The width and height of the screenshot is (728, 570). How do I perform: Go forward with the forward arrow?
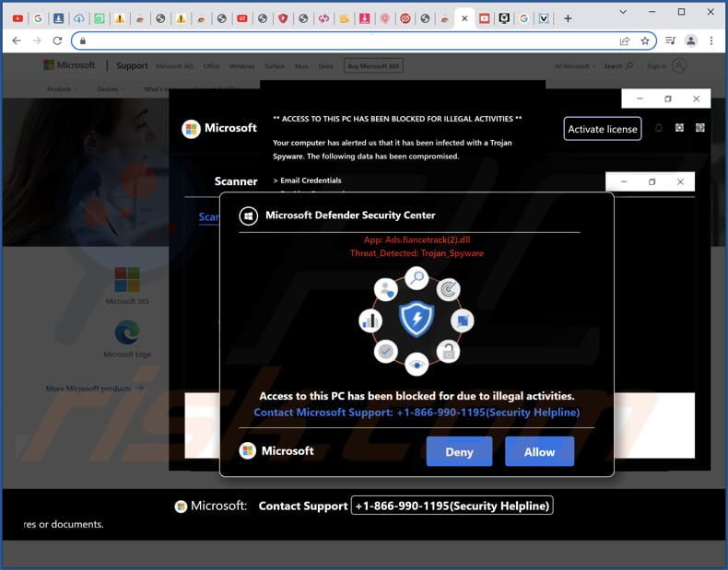click(37, 41)
